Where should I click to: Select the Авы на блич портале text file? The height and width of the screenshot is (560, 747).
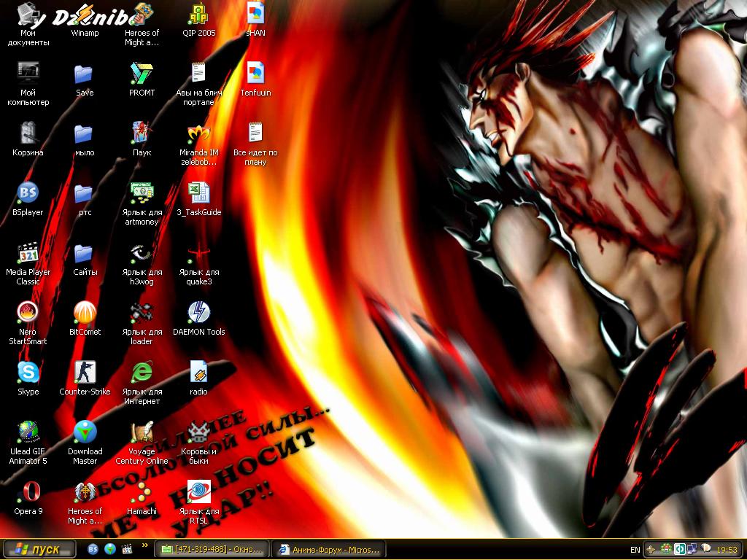click(x=198, y=85)
